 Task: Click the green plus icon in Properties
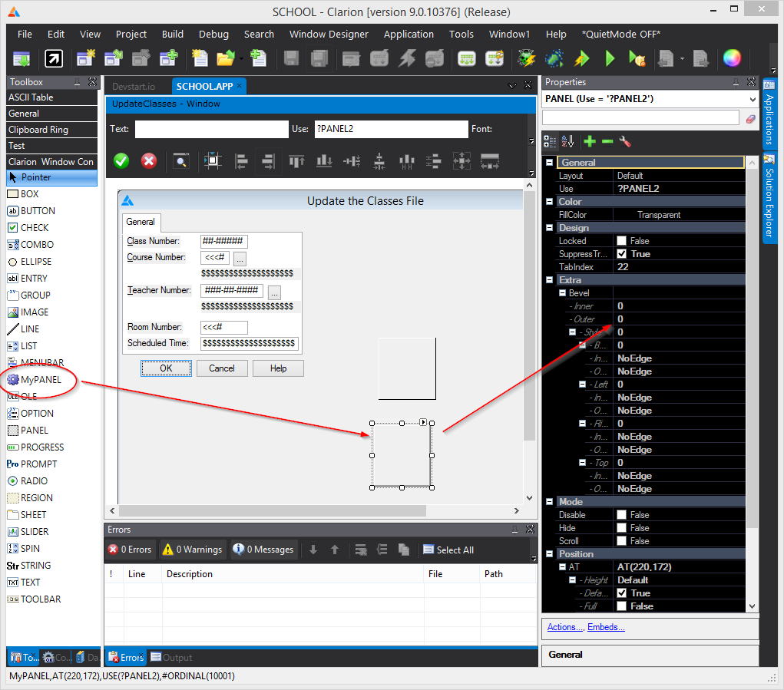590,141
